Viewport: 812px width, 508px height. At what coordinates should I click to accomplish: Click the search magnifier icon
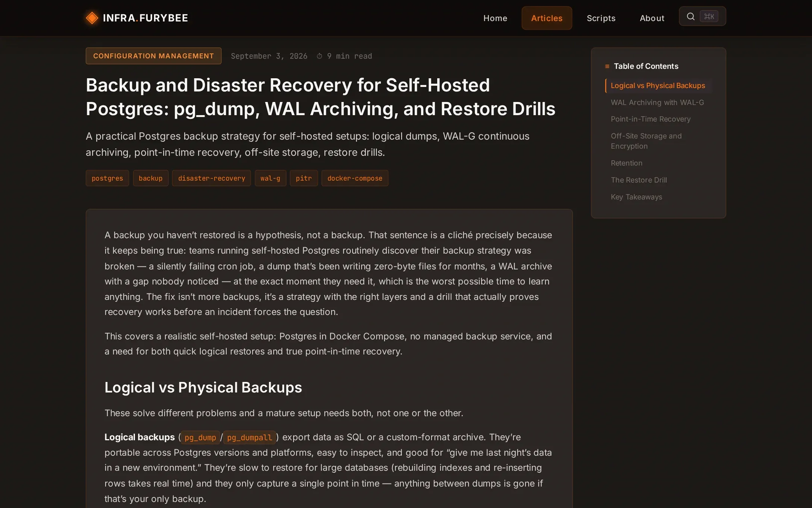[691, 16]
